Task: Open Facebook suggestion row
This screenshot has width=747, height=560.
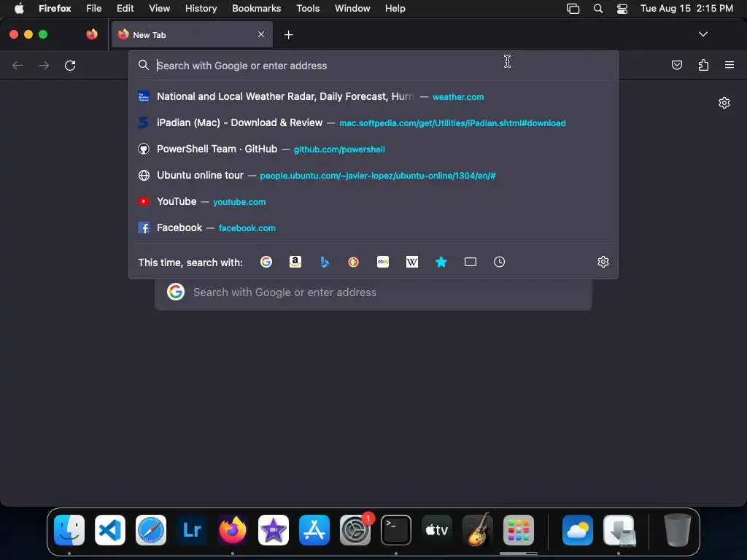Action: pos(373,227)
